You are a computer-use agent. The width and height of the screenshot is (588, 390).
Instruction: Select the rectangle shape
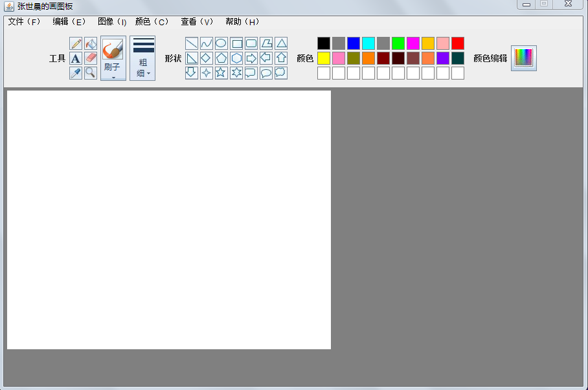[x=236, y=43]
